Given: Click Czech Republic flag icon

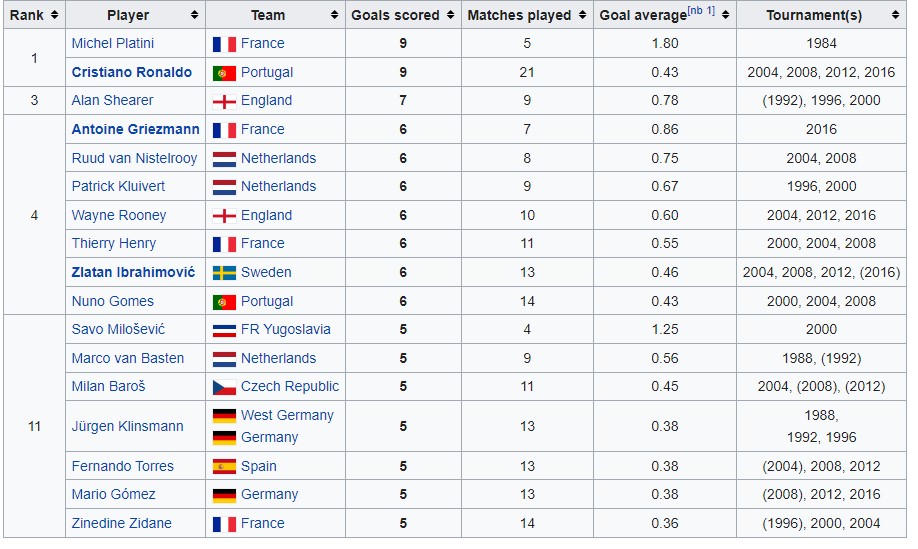Looking at the screenshot, I should (224, 387).
